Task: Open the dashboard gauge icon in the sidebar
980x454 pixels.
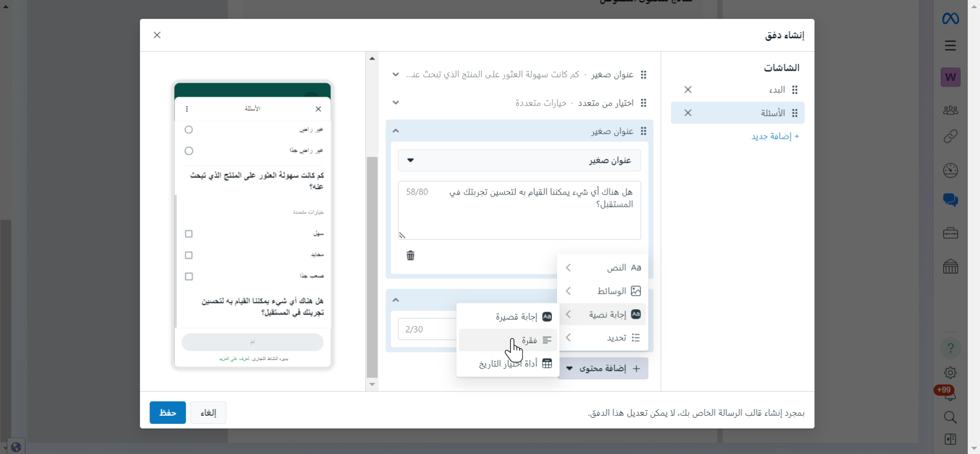Action: coord(950,171)
